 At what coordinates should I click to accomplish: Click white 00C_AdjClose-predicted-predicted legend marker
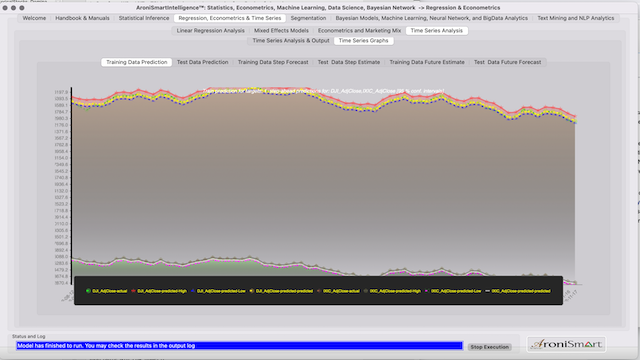coord(487,291)
